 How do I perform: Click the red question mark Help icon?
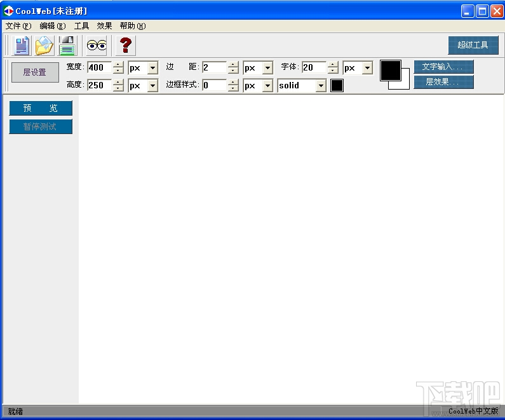point(126,45)
